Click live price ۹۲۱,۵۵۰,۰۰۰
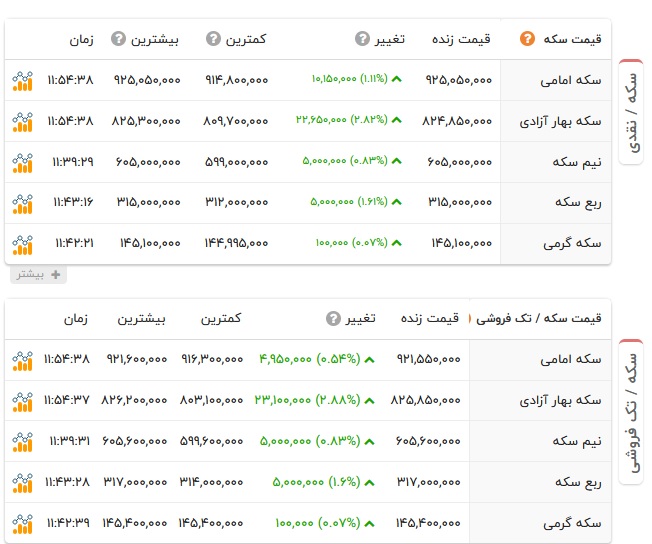 click(428, 359)
